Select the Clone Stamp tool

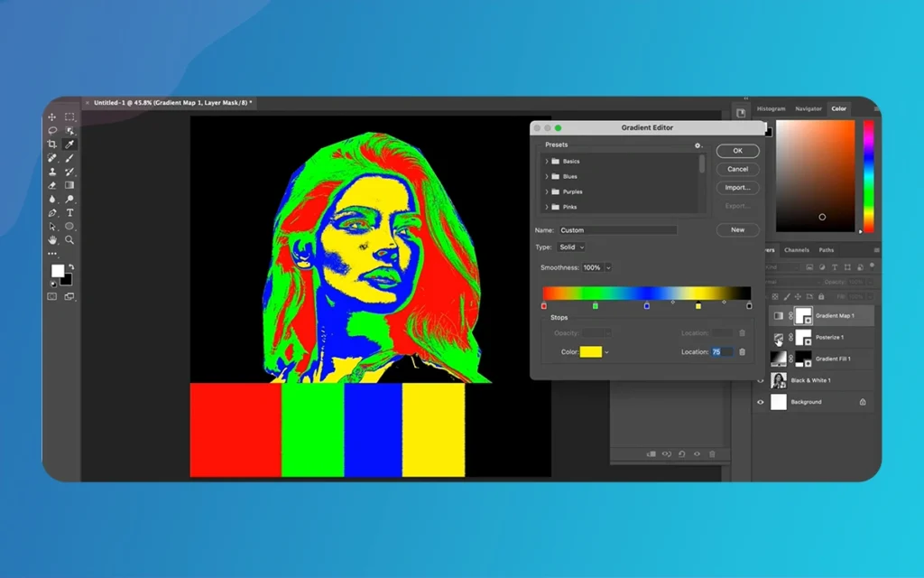coord(52,172)
